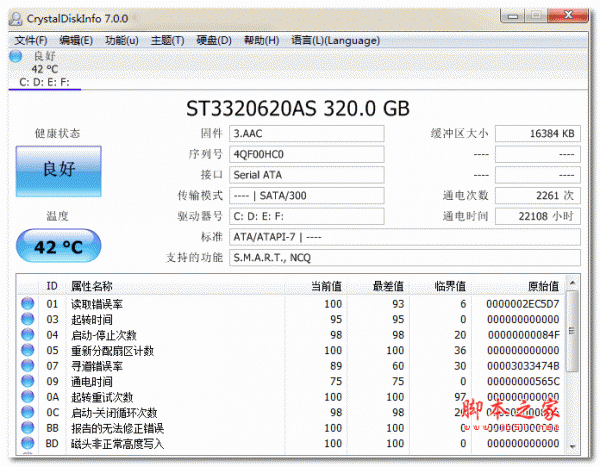Select the 起转重试次数 attribute name

click(102, 397)
